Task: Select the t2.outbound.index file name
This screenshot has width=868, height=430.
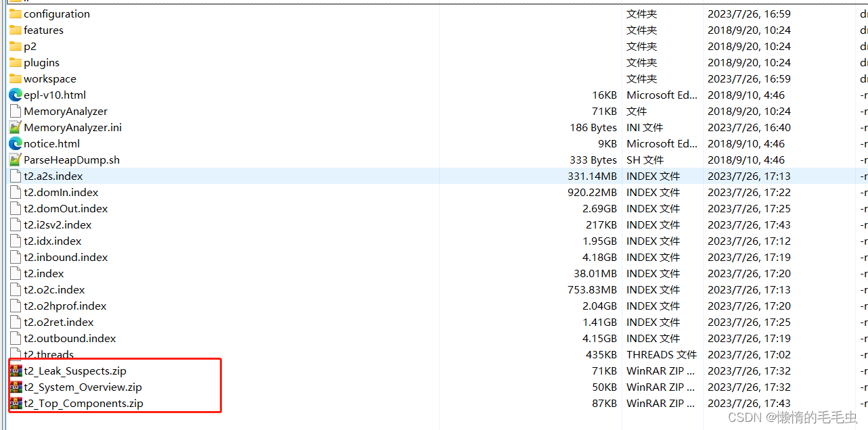Action: pos(70,338)
